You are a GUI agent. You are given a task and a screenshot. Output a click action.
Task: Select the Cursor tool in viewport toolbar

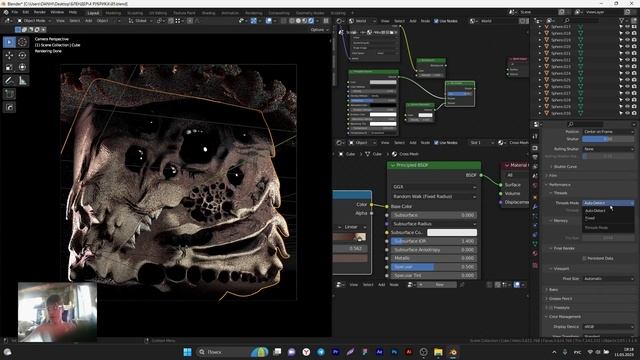tap(22, 42)
